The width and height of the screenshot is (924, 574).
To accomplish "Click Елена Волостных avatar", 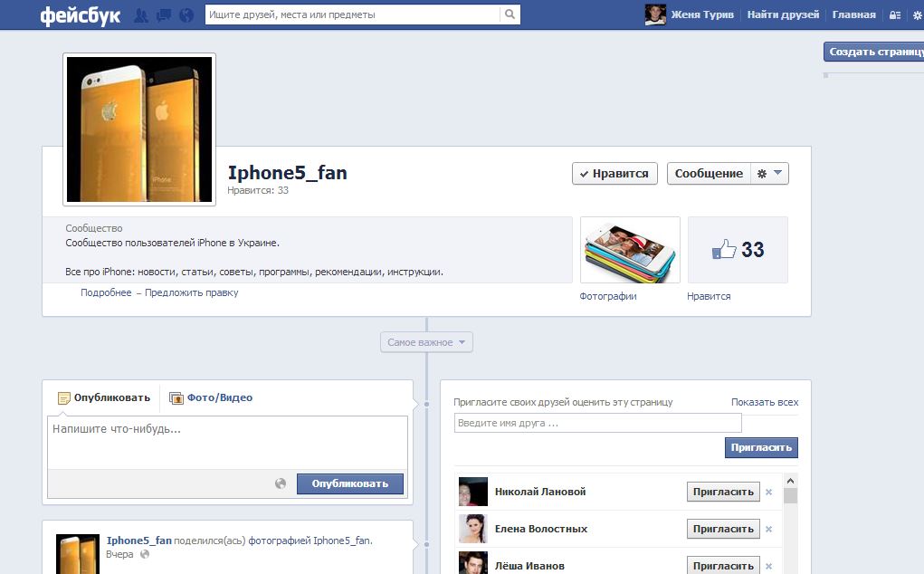I will 473,529.
